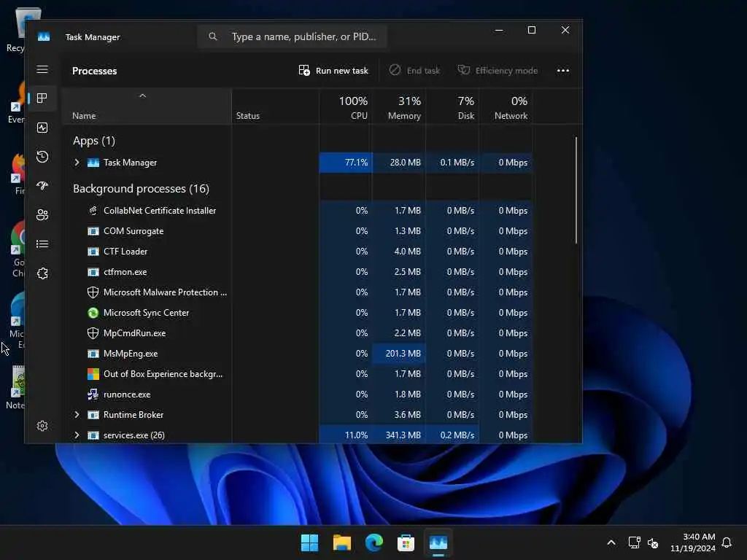This screenshot has height=560, width=747.
Task: Sort by the Status column header
Action: pyautogui.click(x=275, y=107)
